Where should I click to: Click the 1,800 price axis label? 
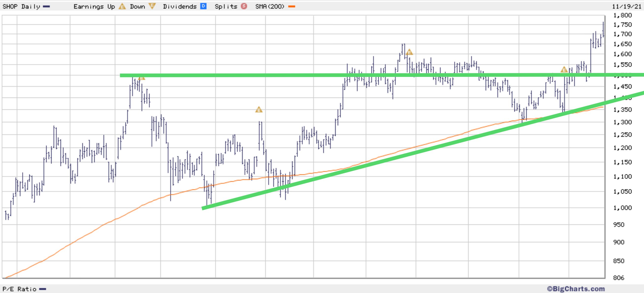pyautogui.click(x=623, y=16)
